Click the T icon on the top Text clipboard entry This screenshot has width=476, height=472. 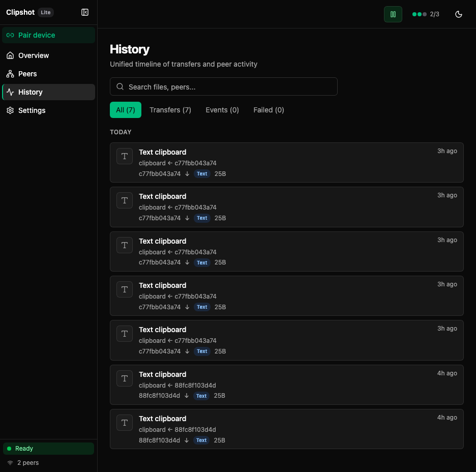click(125, 156)
